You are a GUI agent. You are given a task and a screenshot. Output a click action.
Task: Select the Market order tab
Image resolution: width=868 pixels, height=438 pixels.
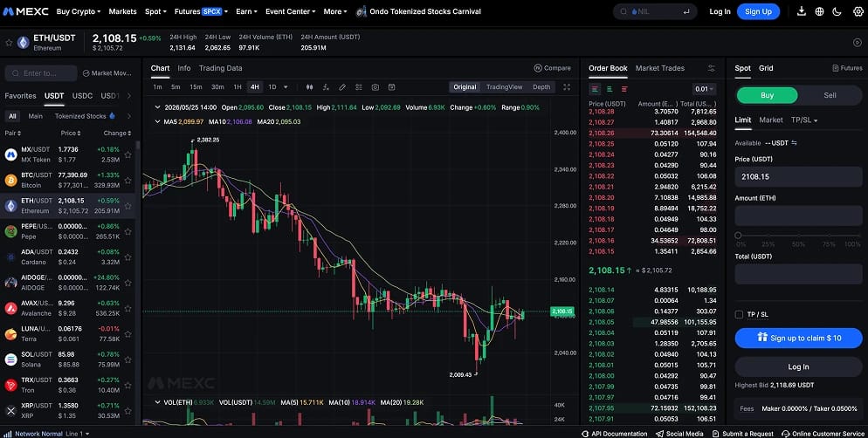point(770,120)
